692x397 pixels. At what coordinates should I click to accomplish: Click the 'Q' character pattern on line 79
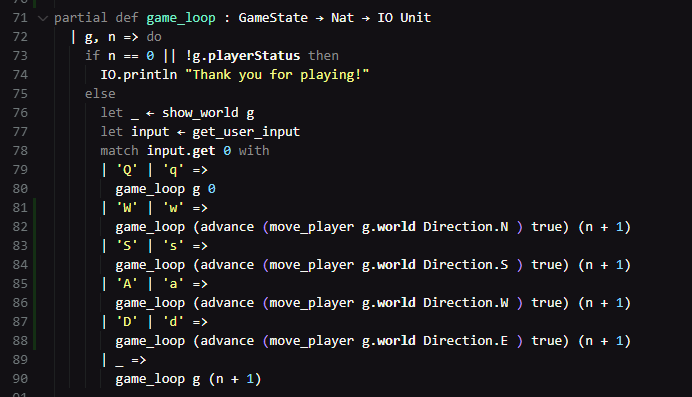[x=127, y=170]
